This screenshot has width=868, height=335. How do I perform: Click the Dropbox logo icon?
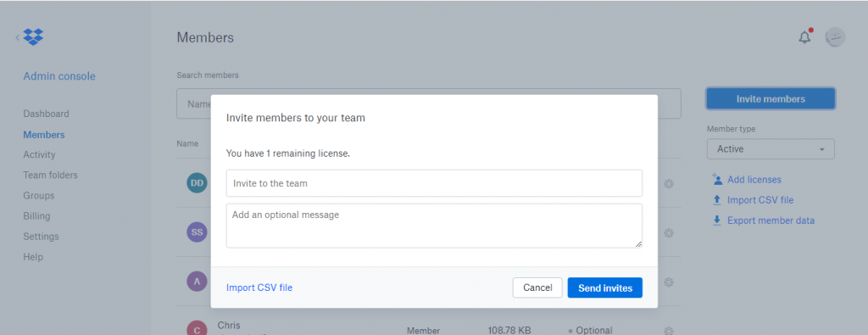pyautogui.click(x=33, y=37)
